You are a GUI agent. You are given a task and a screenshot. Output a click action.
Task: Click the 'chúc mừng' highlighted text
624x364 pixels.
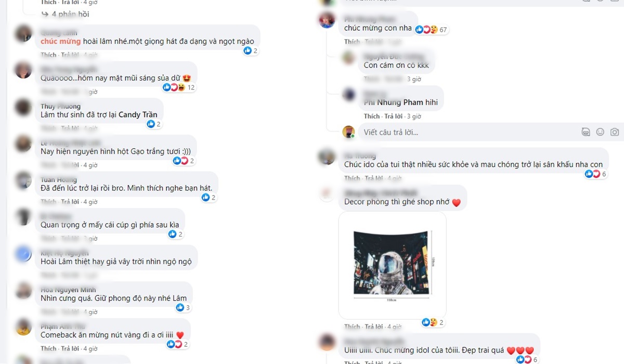click(x=61, y=41)
